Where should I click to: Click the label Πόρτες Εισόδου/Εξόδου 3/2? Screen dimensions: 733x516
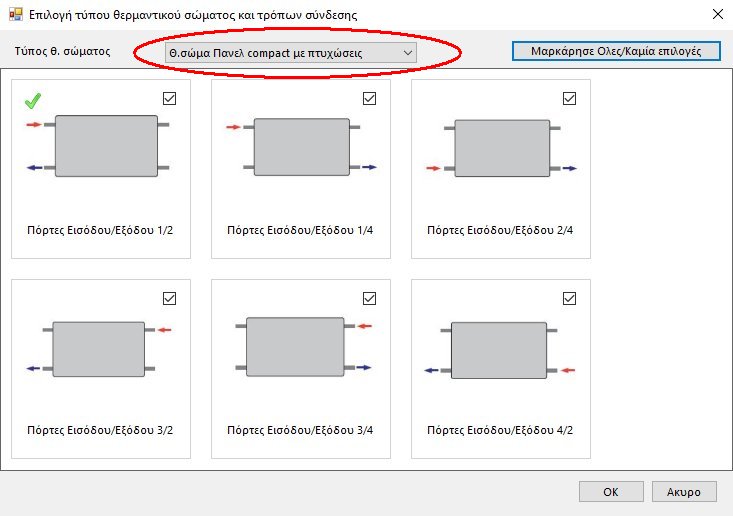100,430
